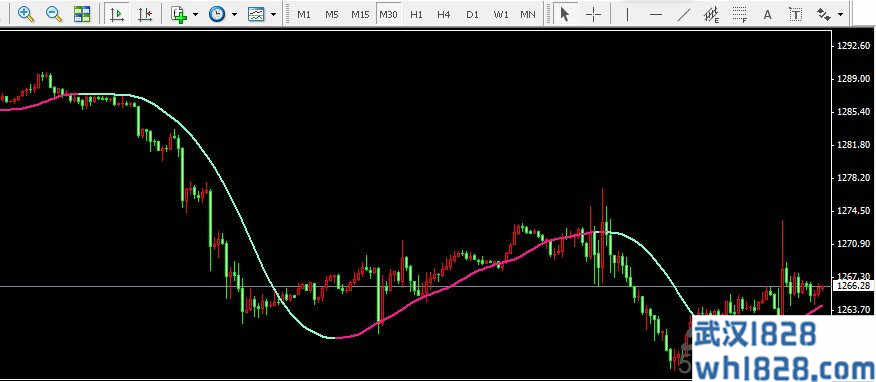Draw a vertical line tool
This screenshot has width=876, height=382.
tap(627, 14)
